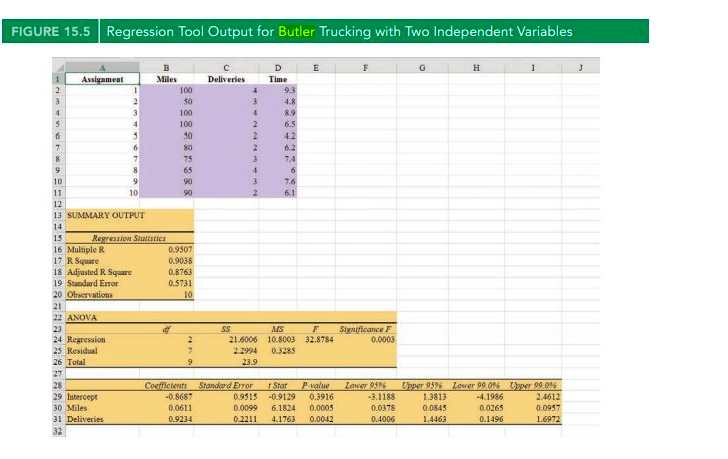This screenshot has height=459, width=728.
Task: Click column B header letter
Action: pos(166,68)
